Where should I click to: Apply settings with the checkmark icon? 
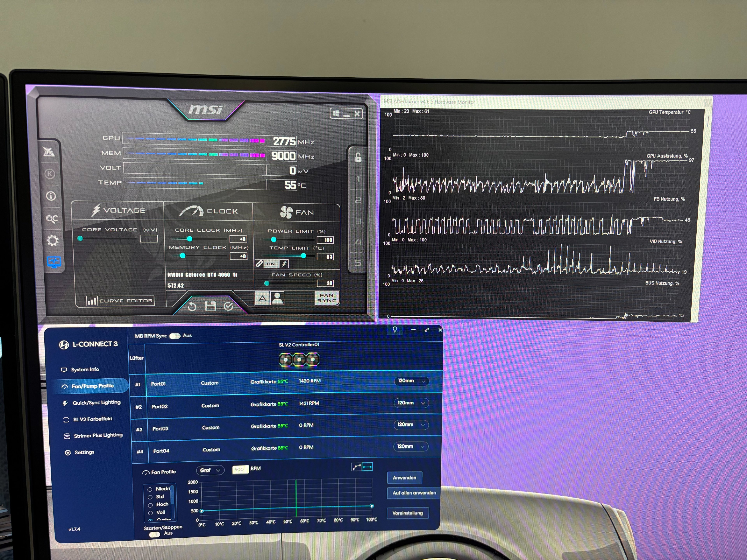229,306
